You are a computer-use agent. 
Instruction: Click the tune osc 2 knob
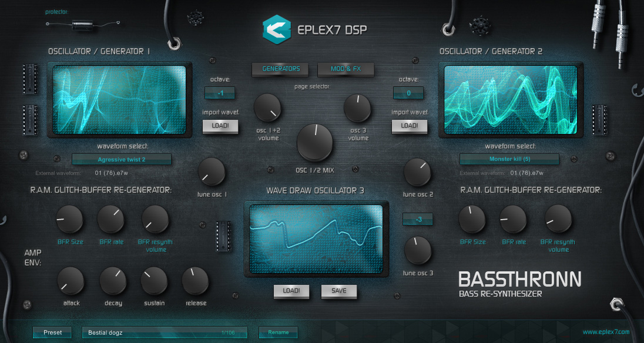[x=417, y=172]
